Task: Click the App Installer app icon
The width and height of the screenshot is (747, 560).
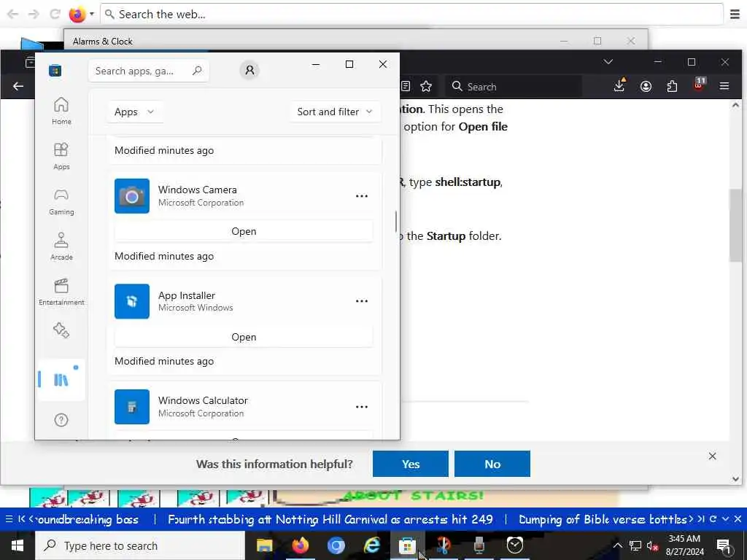Action: [x=132, y=301]
